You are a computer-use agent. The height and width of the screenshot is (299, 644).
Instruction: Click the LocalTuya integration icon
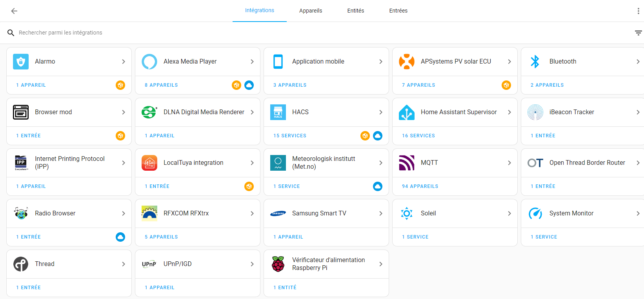(149, 163)
